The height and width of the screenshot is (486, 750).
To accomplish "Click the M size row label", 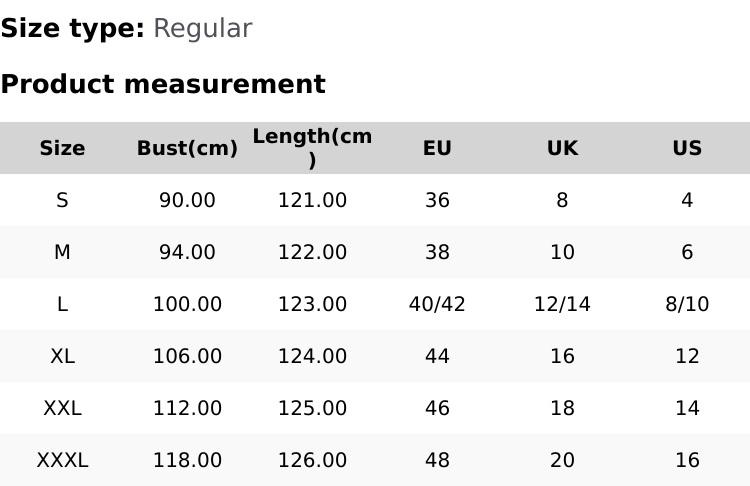I will (62, 252).
